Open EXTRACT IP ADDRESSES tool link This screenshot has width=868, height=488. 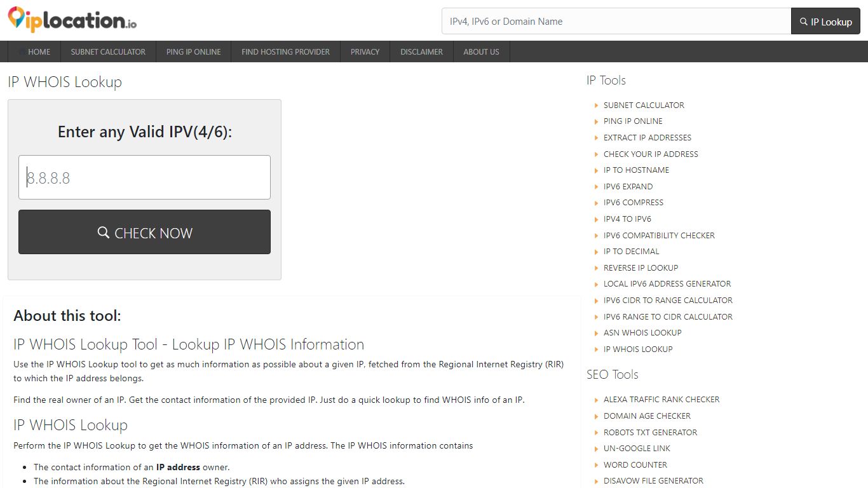point(648,138)
